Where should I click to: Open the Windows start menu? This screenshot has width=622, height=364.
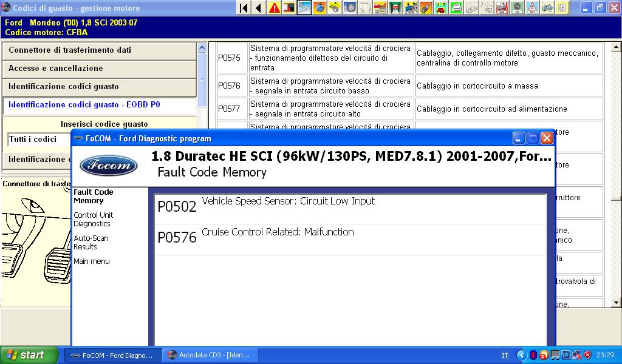[x=29, y=356]
